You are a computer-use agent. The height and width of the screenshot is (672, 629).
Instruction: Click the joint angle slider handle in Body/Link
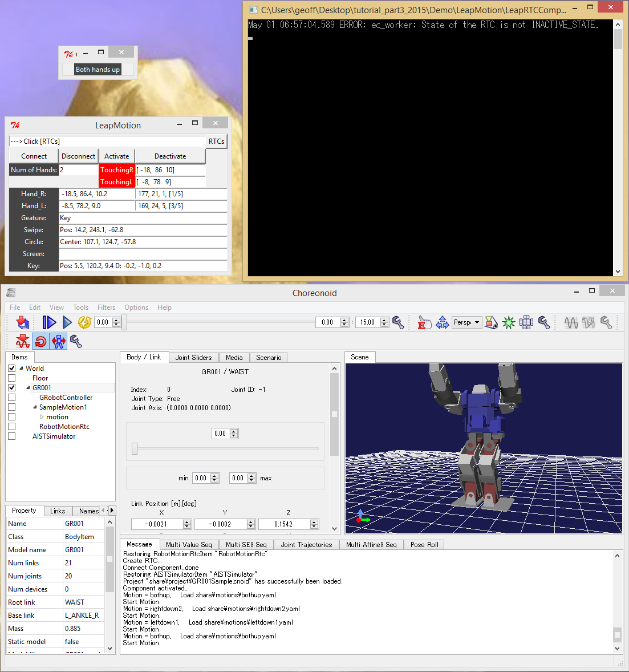[x=135, y=449]
